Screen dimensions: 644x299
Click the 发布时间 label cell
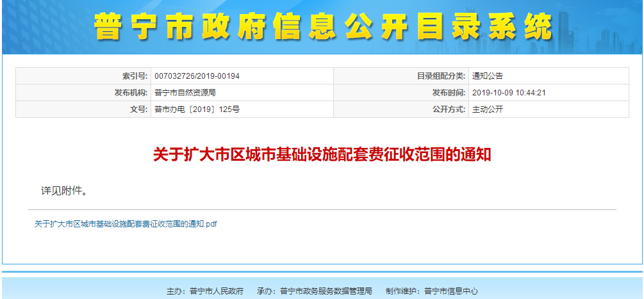tap(401, 93)
